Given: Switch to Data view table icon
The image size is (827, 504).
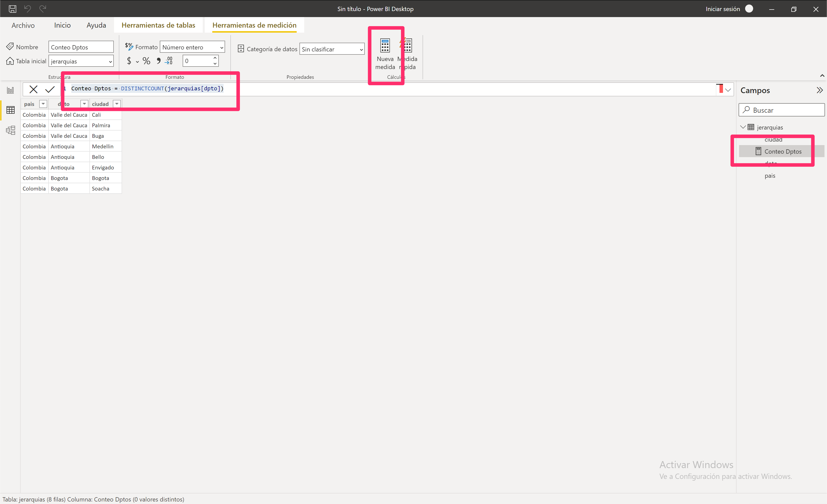Looking at the screenshot, I should [x=10, y=110].
